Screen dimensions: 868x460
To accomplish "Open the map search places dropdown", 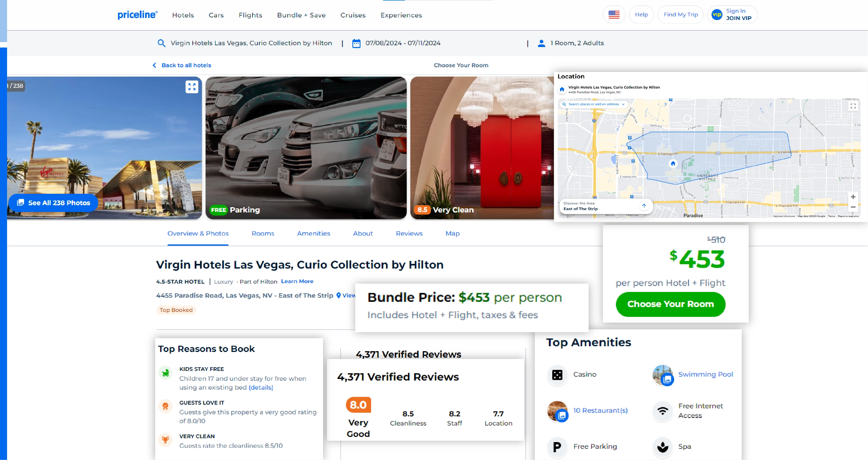I will (594, 104).
